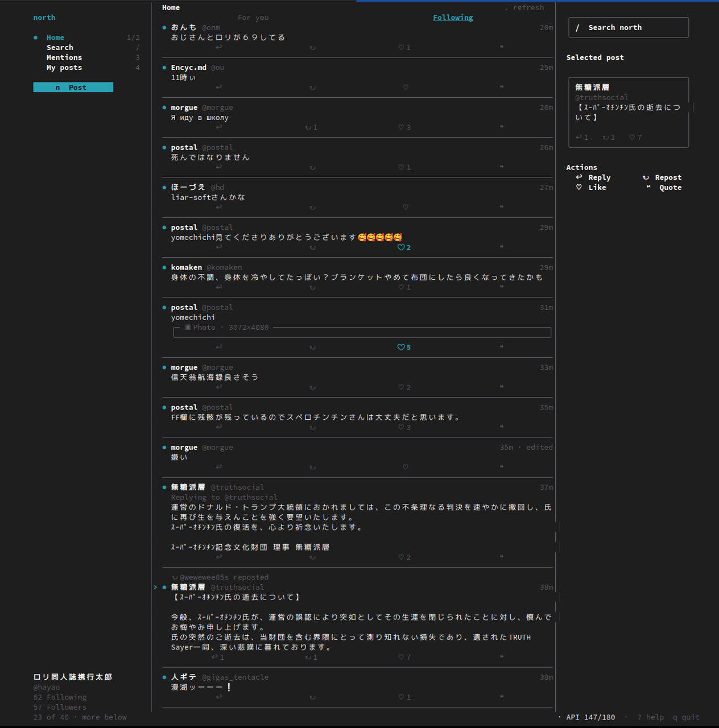The width and height of the screenshot is (719, 728).
Task: Click Quote in the Actions panel
Action: point(664,188)
